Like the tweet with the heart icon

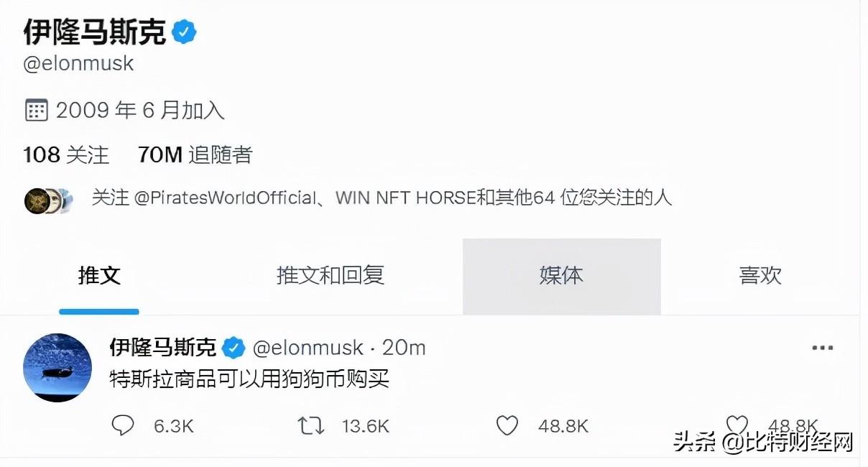point(507,426)
